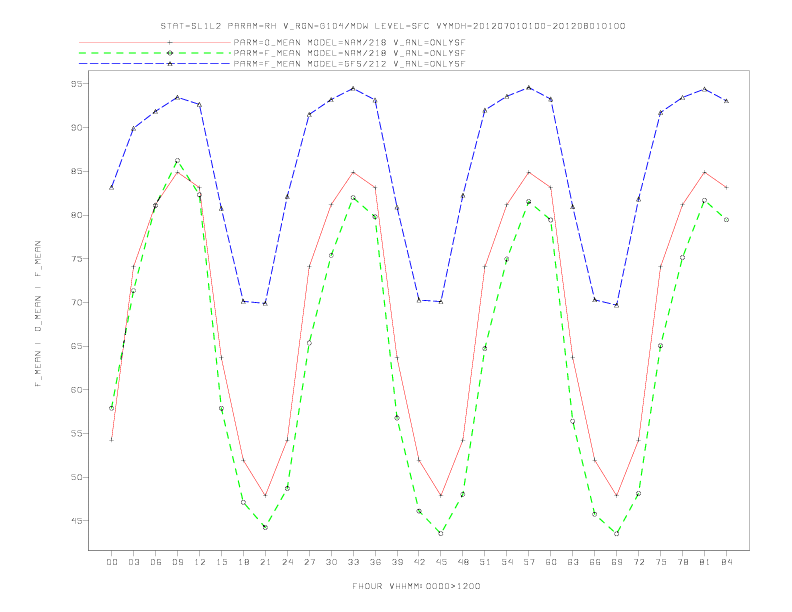Screen dimensions: 792x612
Task: Click x-axis tick label 72
Action: 638,562
